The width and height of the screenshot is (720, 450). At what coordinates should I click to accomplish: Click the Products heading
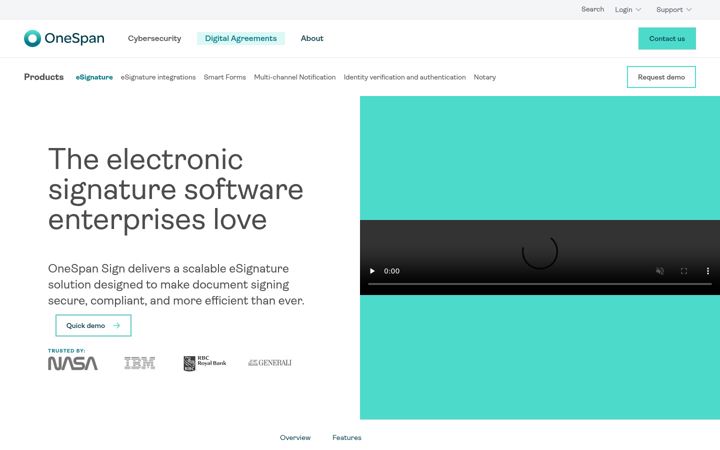[x=44, y=77]
